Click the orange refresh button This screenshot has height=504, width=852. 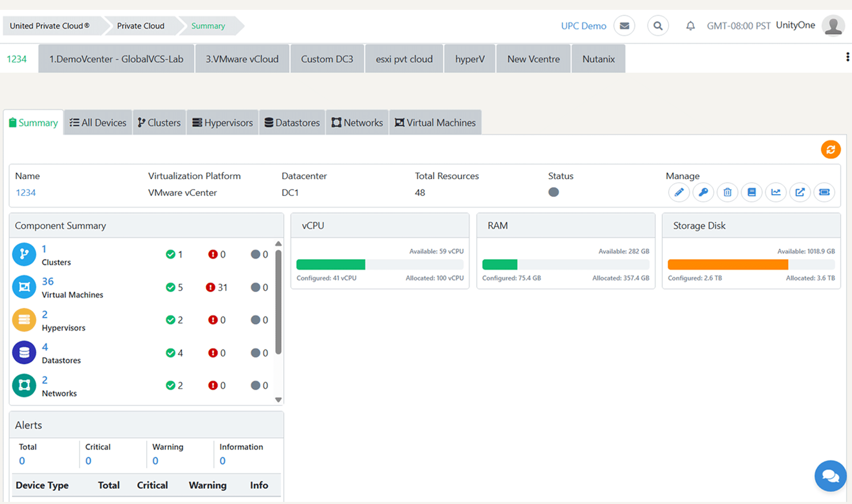point(830,149)
